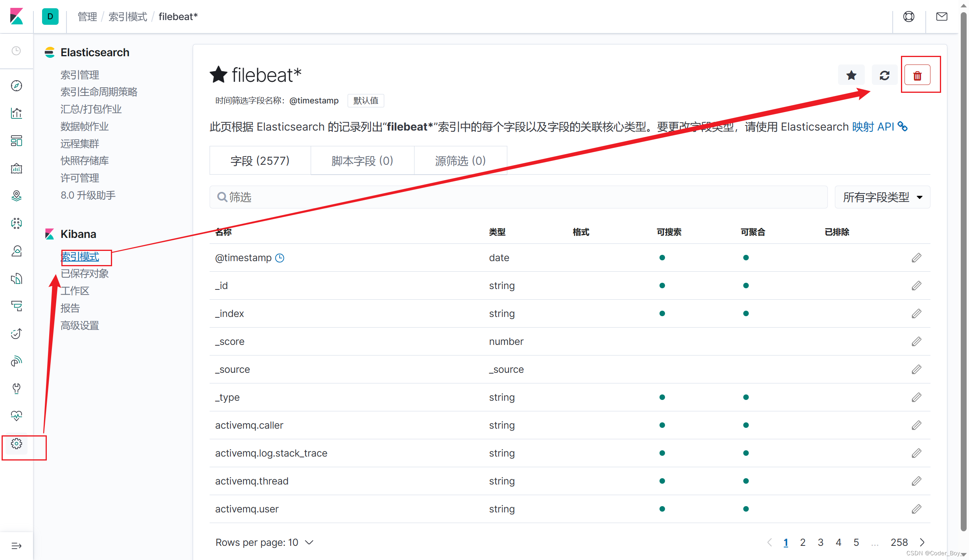
Task: Delete the filebeat* index pattern via trash icon
Action: tap(917, 75)
